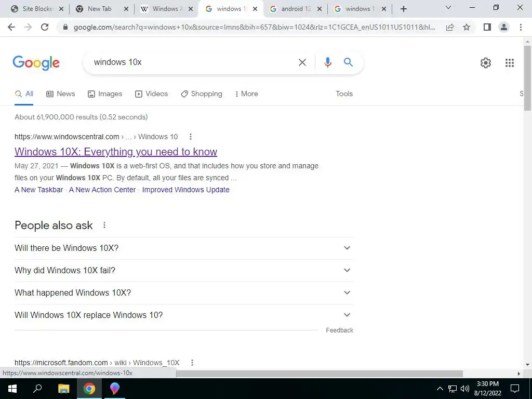Viewport: 532px width, 399px height.
Task: Click the Feedback link
Action: [339, 330]
